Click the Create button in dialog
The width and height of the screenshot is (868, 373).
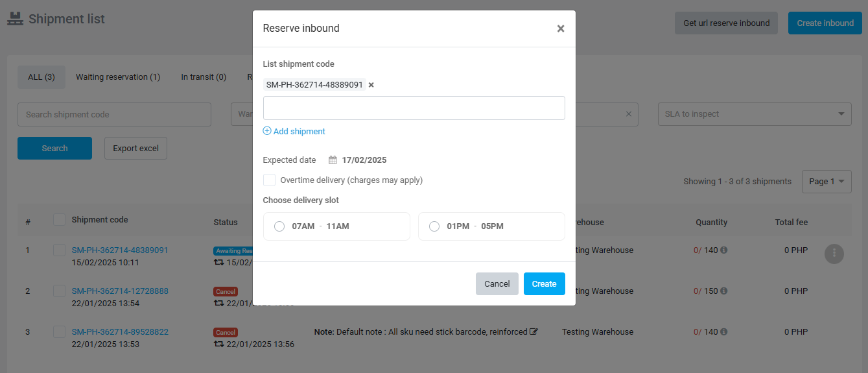544,284
